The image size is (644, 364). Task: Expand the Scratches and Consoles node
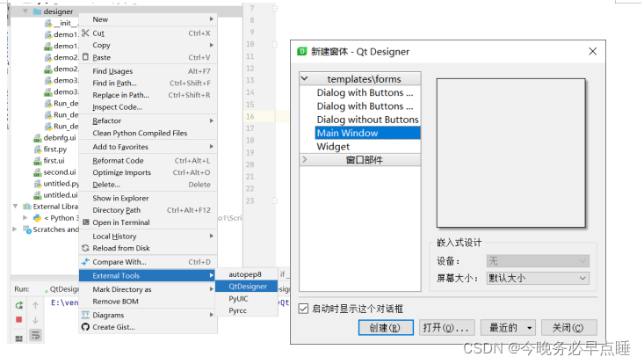pos(15,229)
